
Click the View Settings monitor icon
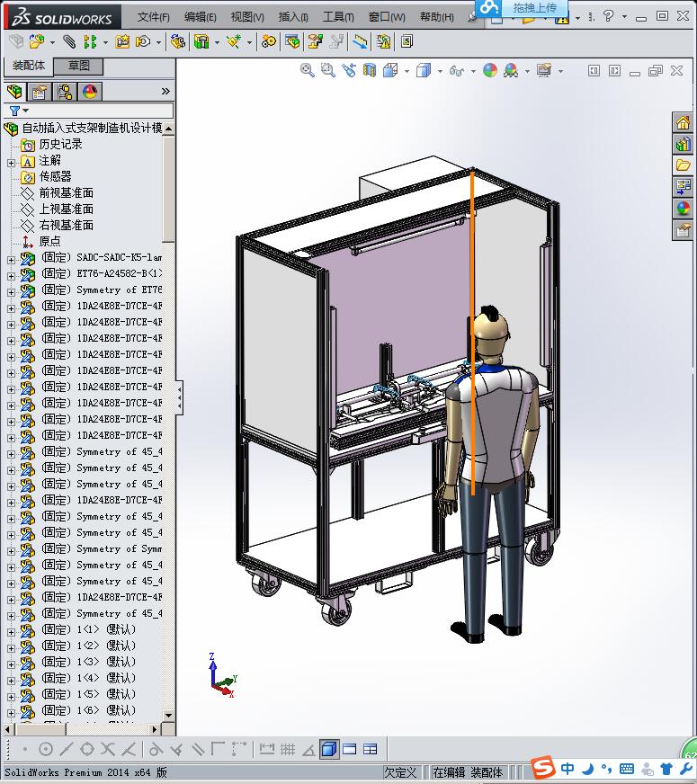click(x=544, y=70)
